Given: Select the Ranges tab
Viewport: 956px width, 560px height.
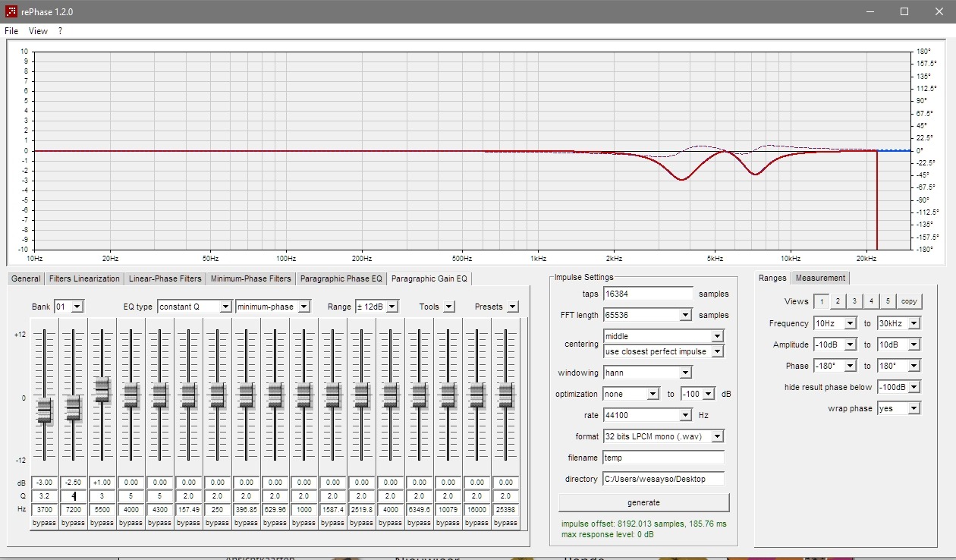Looking at the screenshot, I should point(772,278).
